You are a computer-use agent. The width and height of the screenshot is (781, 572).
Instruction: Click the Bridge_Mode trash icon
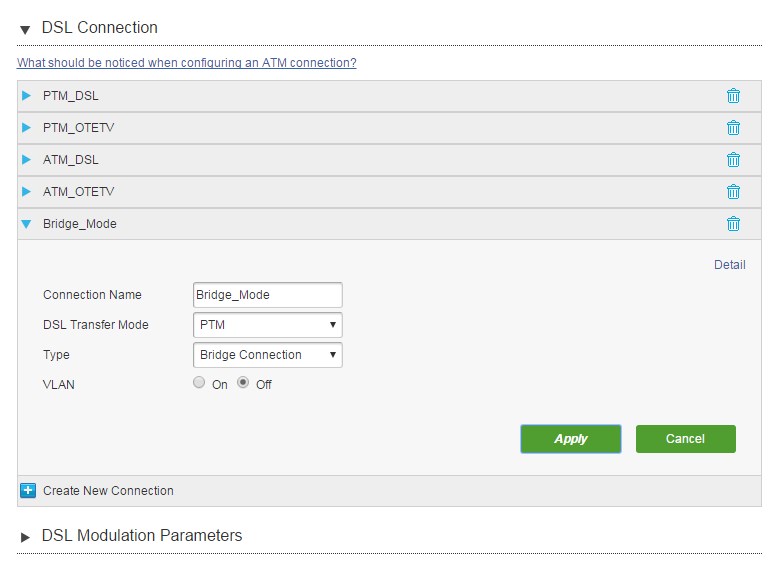tap(733, 224)
